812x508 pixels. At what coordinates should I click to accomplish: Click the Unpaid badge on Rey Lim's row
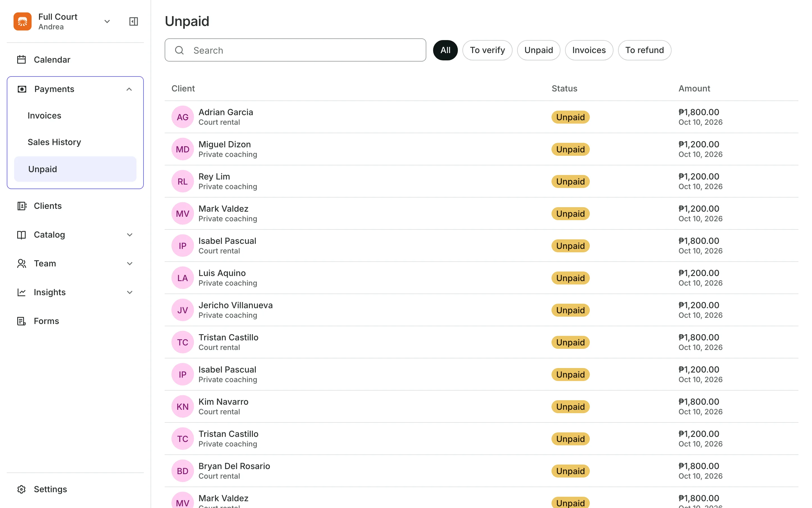570,181
